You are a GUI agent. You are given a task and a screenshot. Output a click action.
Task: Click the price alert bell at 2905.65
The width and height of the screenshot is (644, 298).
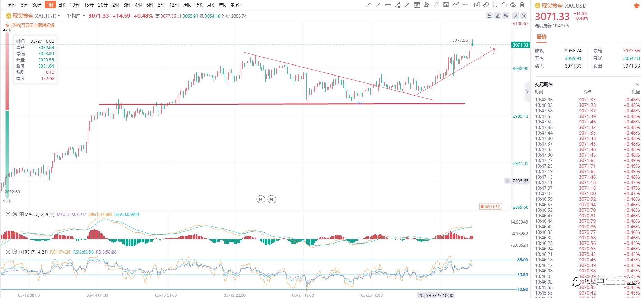pos(507,181)
